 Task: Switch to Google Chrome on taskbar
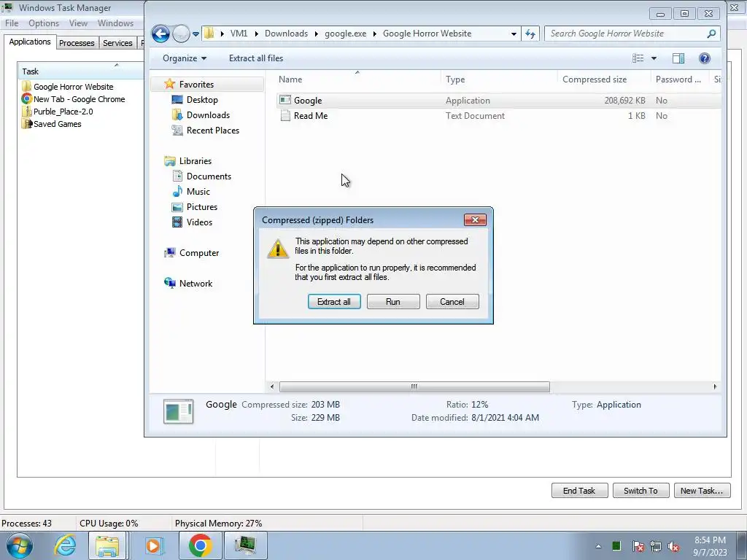click(x=200, y=545)
